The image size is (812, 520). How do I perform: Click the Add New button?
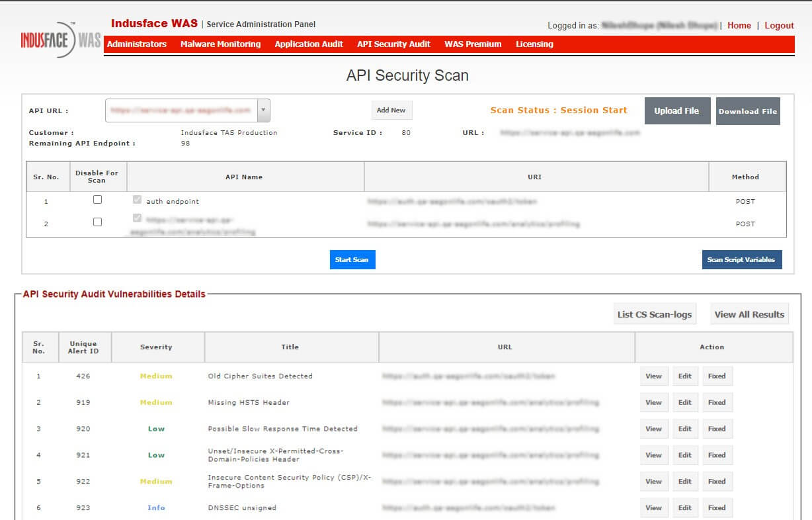[391, 110]
